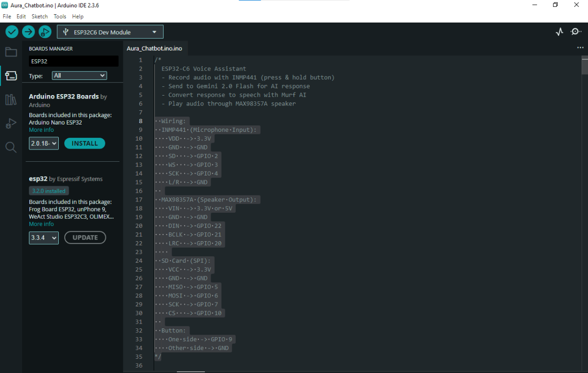Open the 3.3.4 version dropdown for esp32
This screenshot has width=588, height=373.
44,238
